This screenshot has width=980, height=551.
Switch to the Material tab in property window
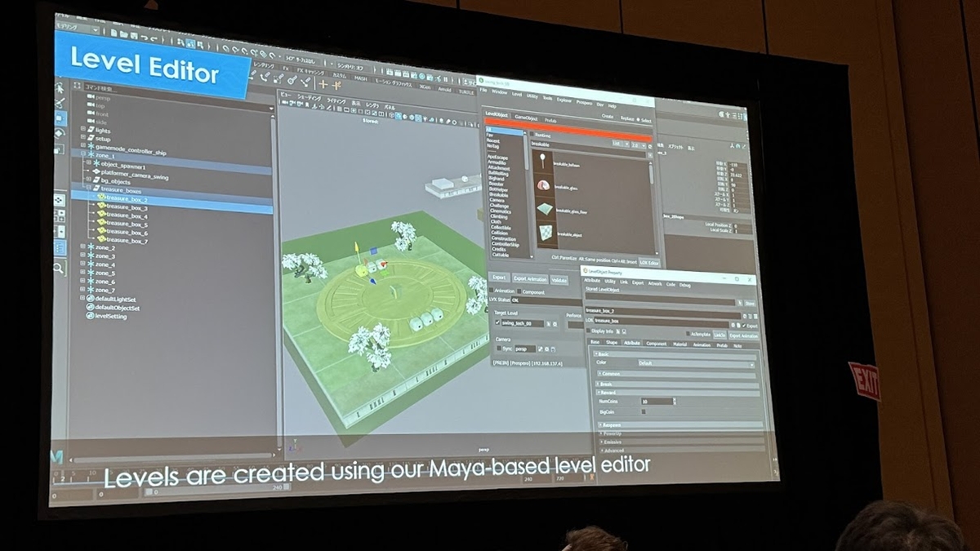coord(679,344)
